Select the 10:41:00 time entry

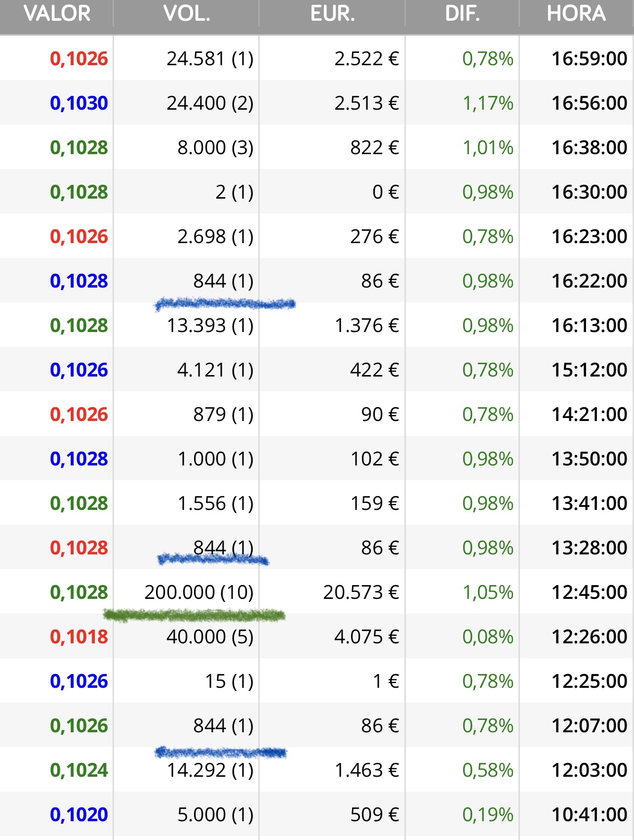click(589, 815)
